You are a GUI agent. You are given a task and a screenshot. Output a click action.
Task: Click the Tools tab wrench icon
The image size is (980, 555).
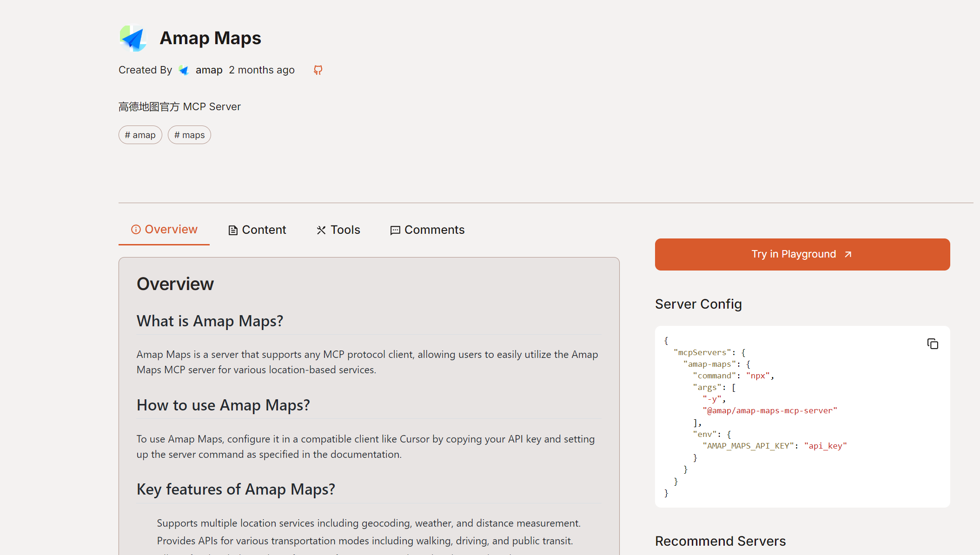click(x=321, y=230)
